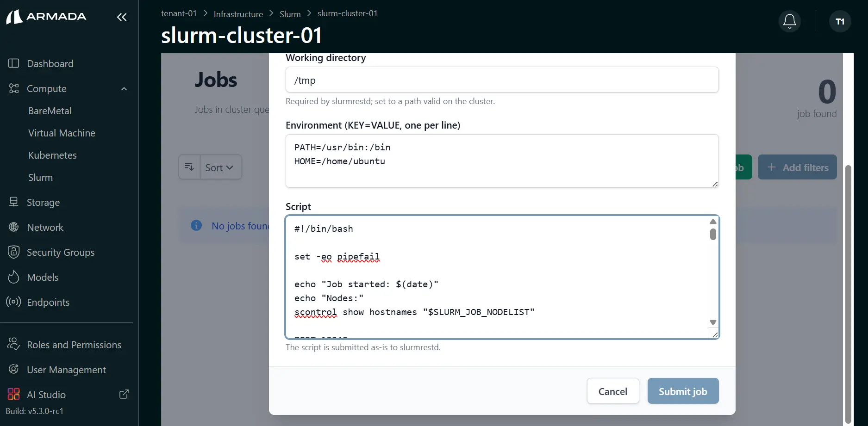Click the Script textarea scrollbar thumb
The image size is (868, 426).
pyautogui.click(x=713, y=235)
